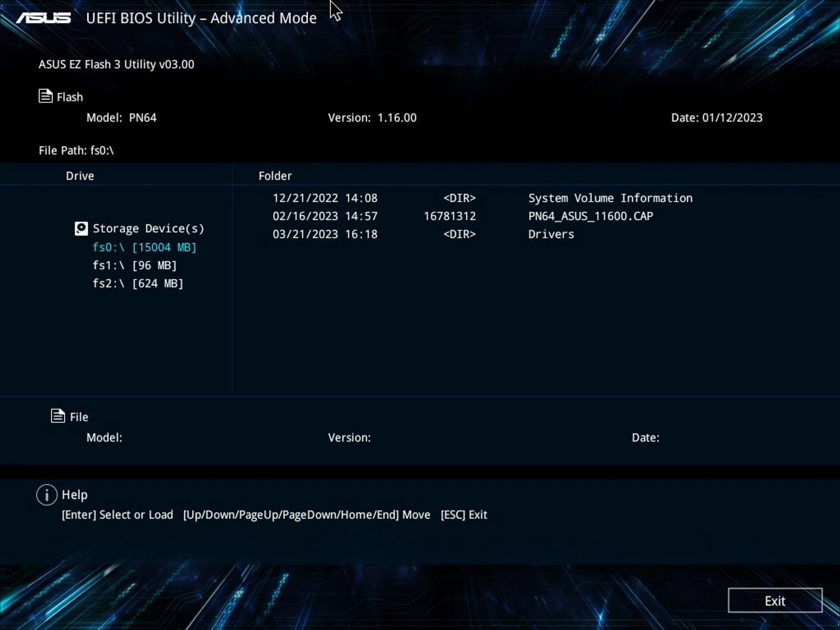The image size is (840, 630).
Task: Click the file size 16781312
Action: point(450,216)
